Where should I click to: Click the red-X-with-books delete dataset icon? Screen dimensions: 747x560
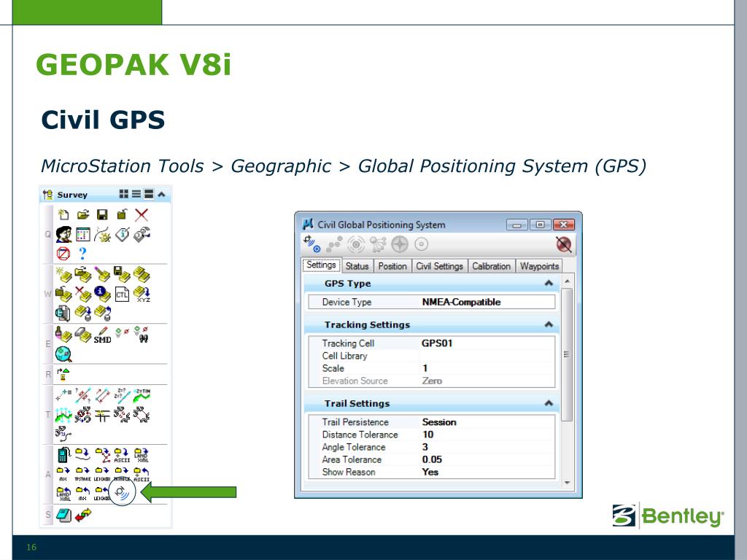click(83, 295)
